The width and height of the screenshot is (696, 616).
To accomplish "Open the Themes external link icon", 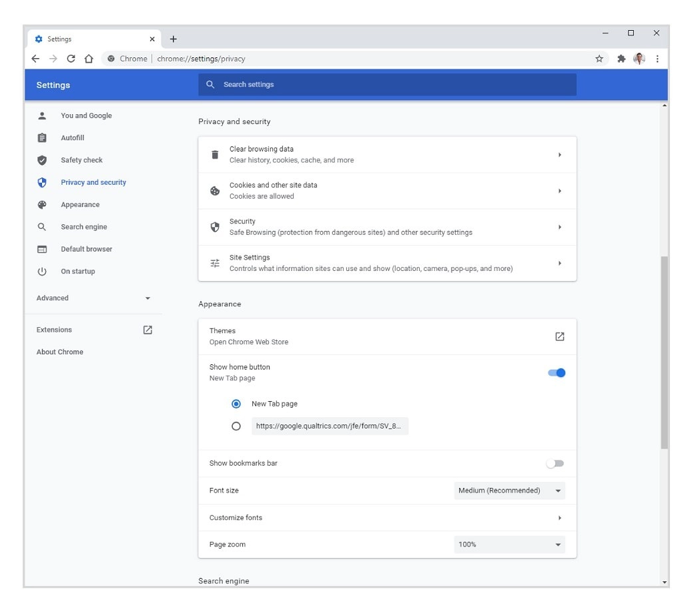I will click(x=560, y=336).
